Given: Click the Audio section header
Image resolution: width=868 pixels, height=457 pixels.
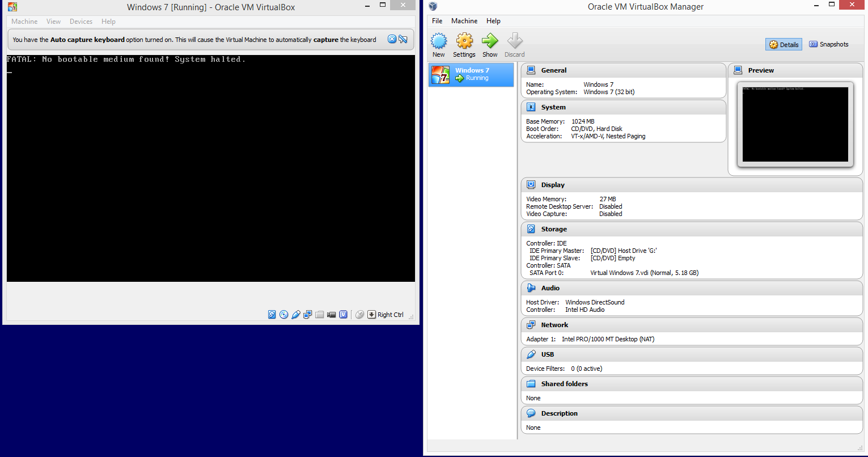Looking at the screenshot, I should pyautogui.click(x=692, y=288).
